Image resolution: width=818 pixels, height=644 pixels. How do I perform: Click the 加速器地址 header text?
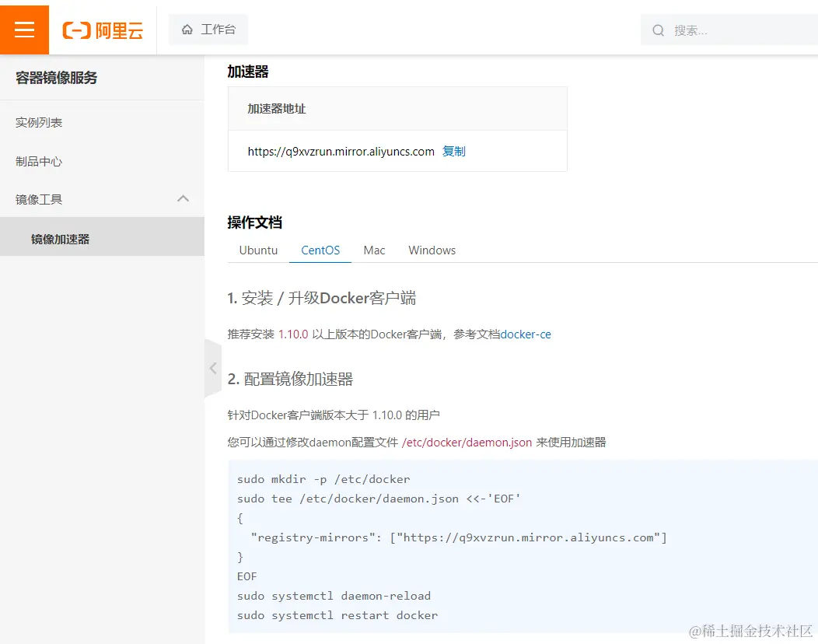pyautogui.click(x=277, y=109)
